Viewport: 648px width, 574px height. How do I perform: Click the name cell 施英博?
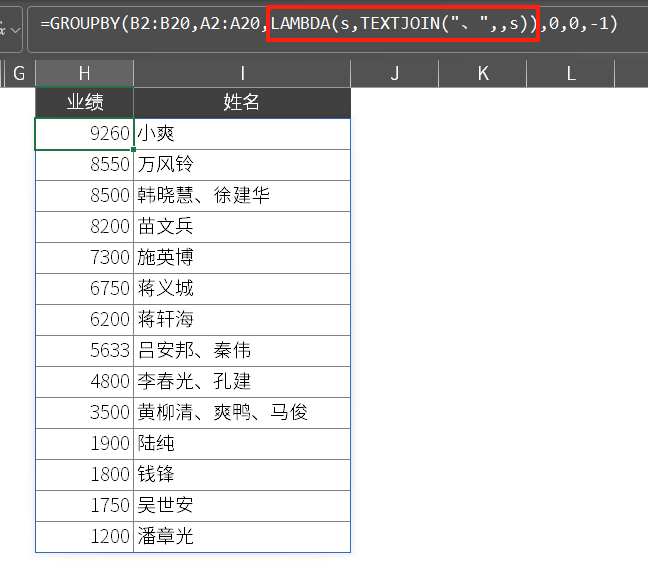242,258
